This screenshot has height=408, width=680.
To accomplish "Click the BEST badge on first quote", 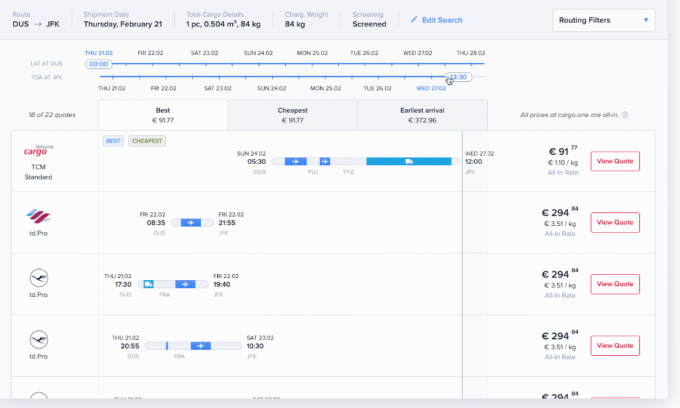I will click(113, 141).
